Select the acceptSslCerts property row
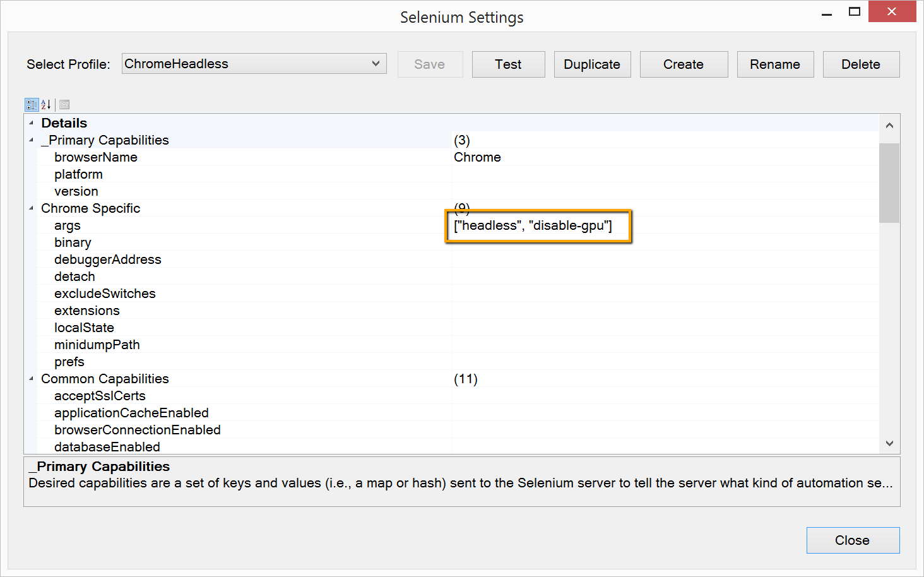Viewport: 924px width, 577px height. coord(100,396)
